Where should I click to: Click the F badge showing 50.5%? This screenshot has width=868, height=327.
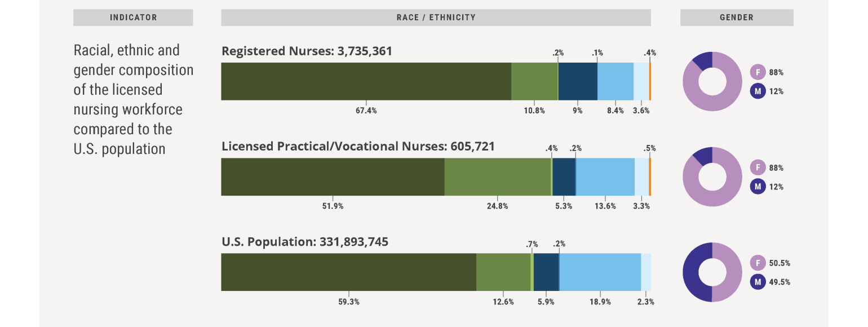(758, 263)
